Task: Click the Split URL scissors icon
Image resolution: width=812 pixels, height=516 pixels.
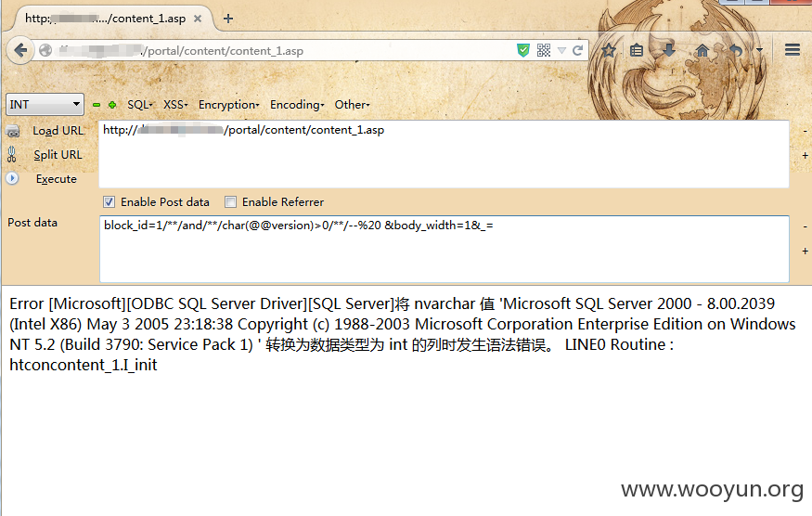Action: 12,154
